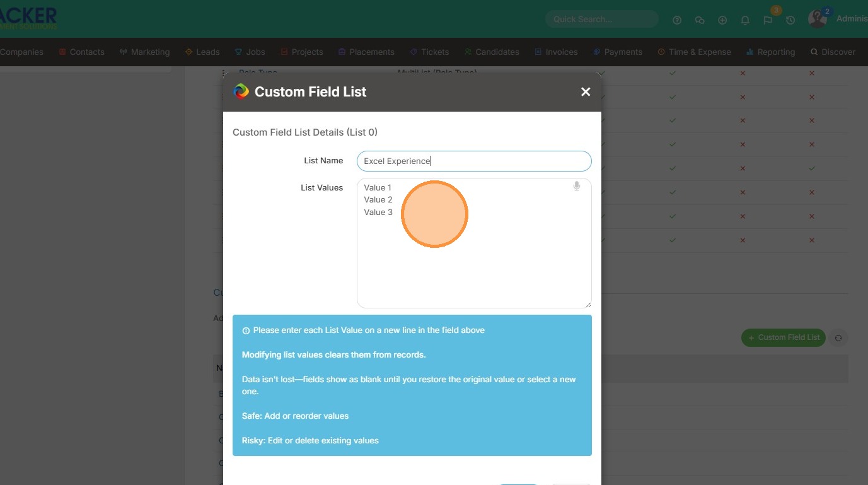The width and height of the screenshot is (868, 485).
Task: Focus the Quick Search box
Action: [x=601, y=19]
